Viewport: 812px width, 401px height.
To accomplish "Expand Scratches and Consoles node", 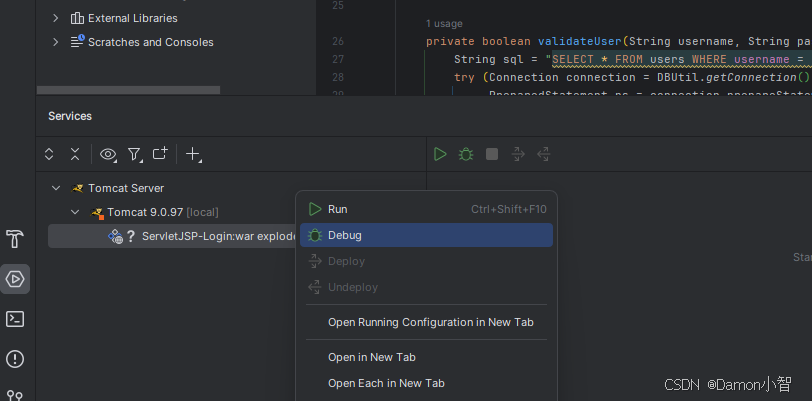I will [55, 42].
